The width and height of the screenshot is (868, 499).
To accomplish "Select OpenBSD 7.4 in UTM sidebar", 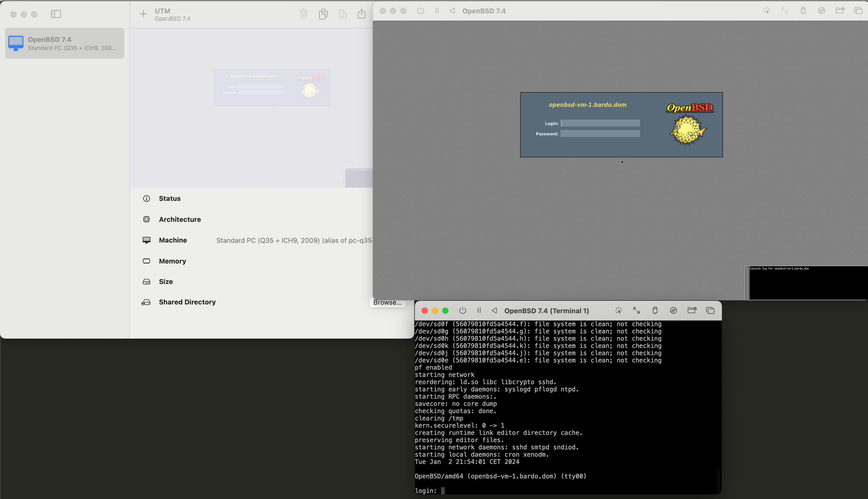I will pyautogui.click(x=65, y=43).
